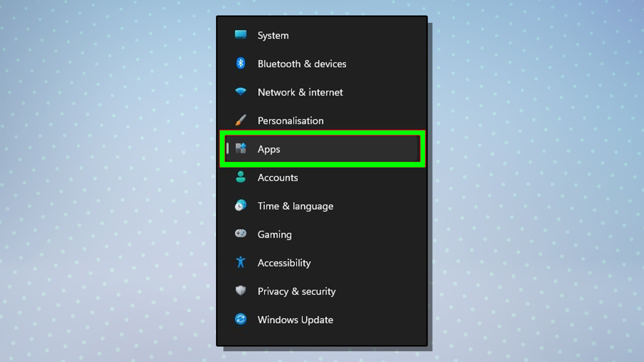Click the Network & internet icon
This screenshot has width=644, height=362.
click(240, 92)
